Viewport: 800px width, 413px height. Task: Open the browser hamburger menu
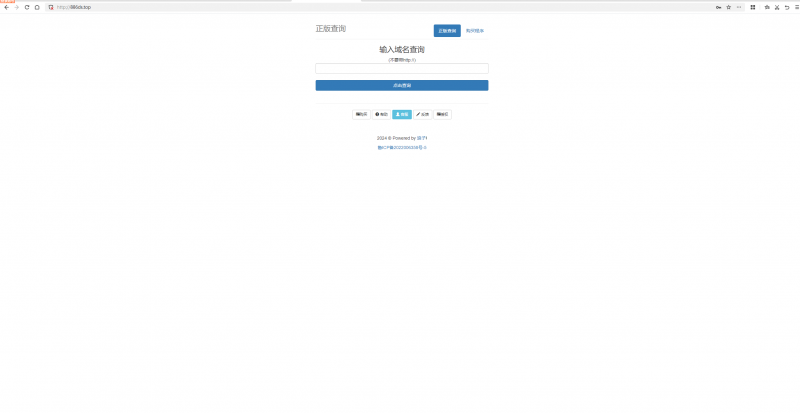pyautogui.click(x=797, y=7)
